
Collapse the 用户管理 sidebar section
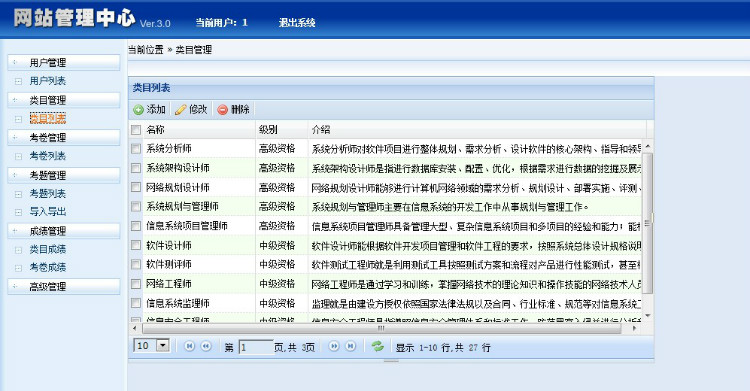pyautogui.click(x=64, y=63)
